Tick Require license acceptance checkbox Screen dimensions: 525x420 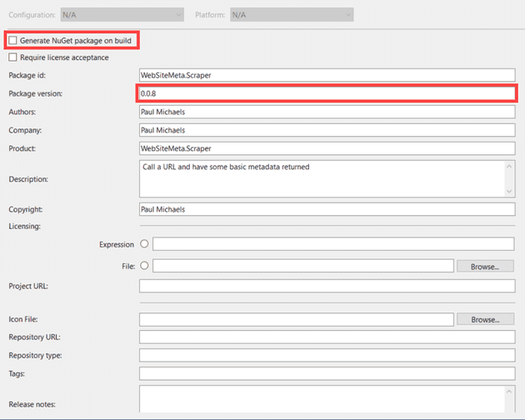[x=12, y=57]
